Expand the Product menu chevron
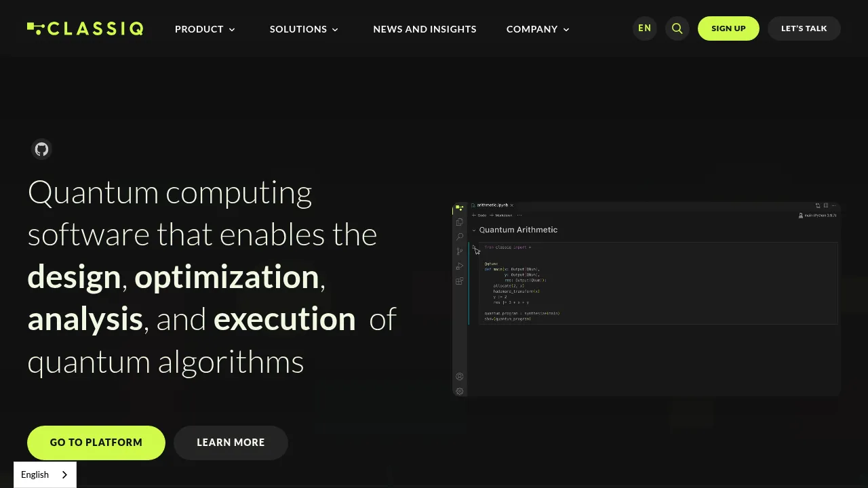 coord(232,30)
